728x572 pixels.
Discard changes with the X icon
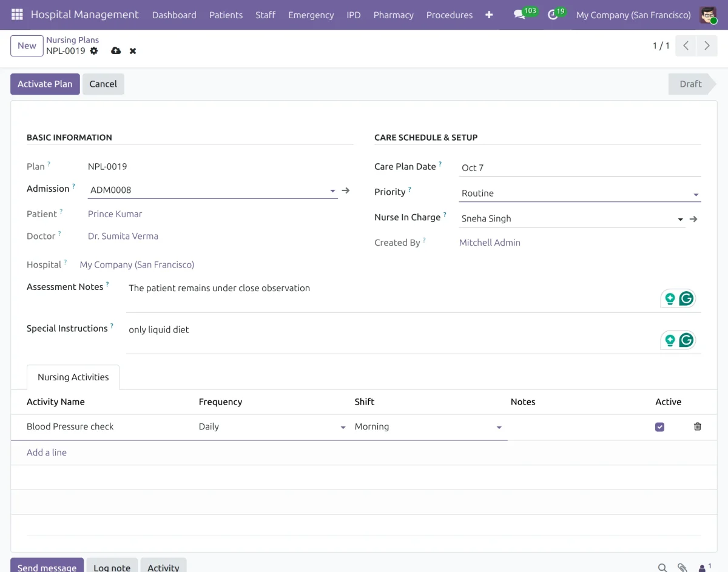133,51
